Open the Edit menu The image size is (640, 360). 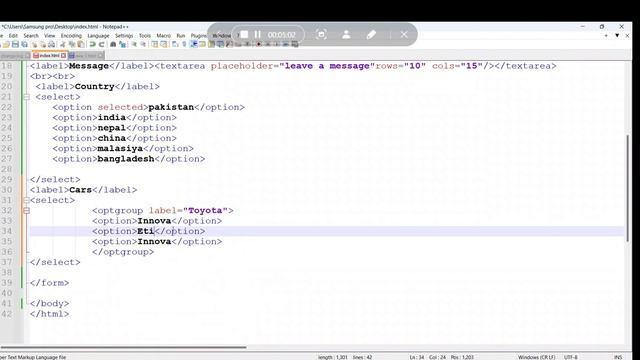[13, 36]
